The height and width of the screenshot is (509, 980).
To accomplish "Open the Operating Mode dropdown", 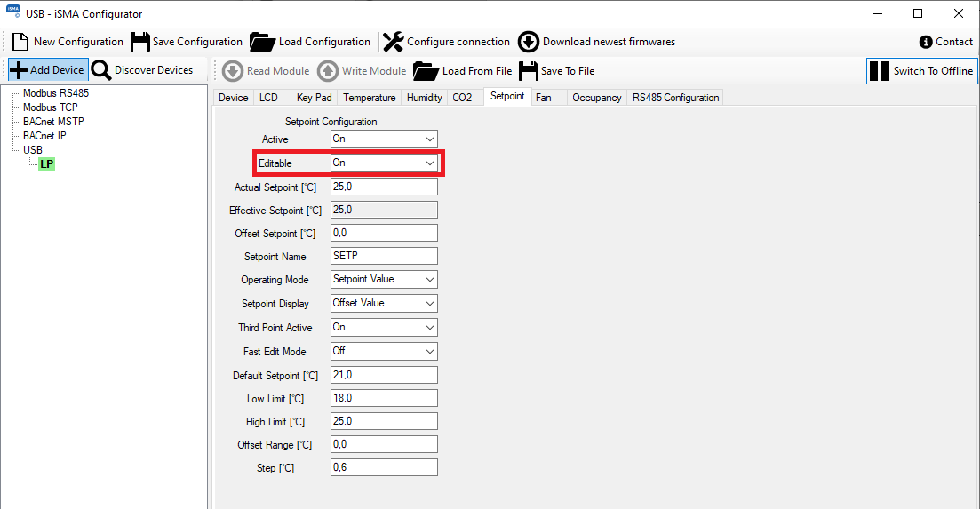I will coord(384,280).
